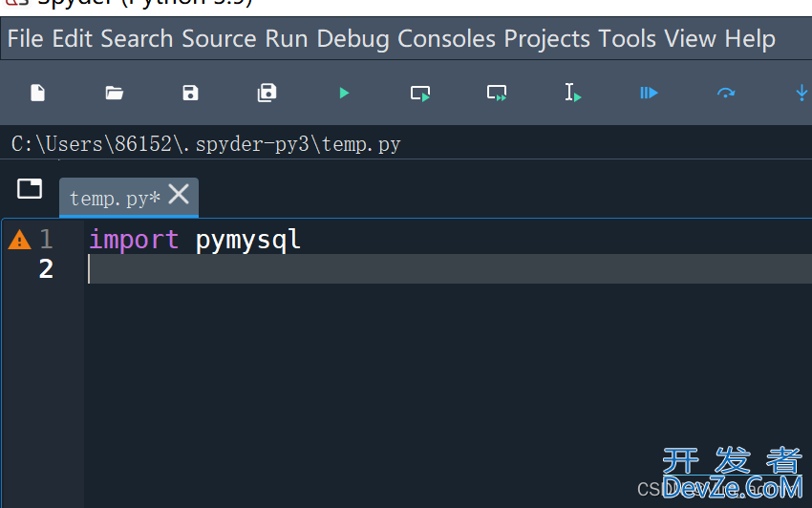Save the current file
This screenshot has height=508, width=812.
coord(190,94)
